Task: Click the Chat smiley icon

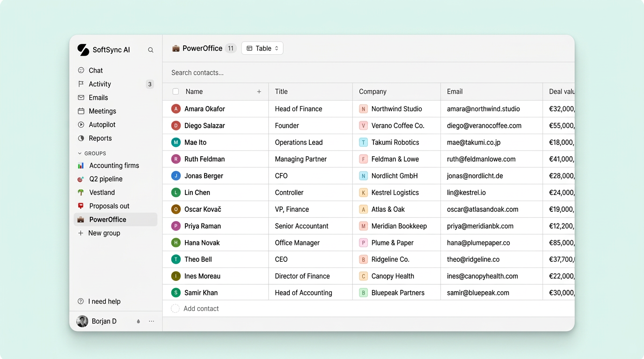Action: coord(81,71)
